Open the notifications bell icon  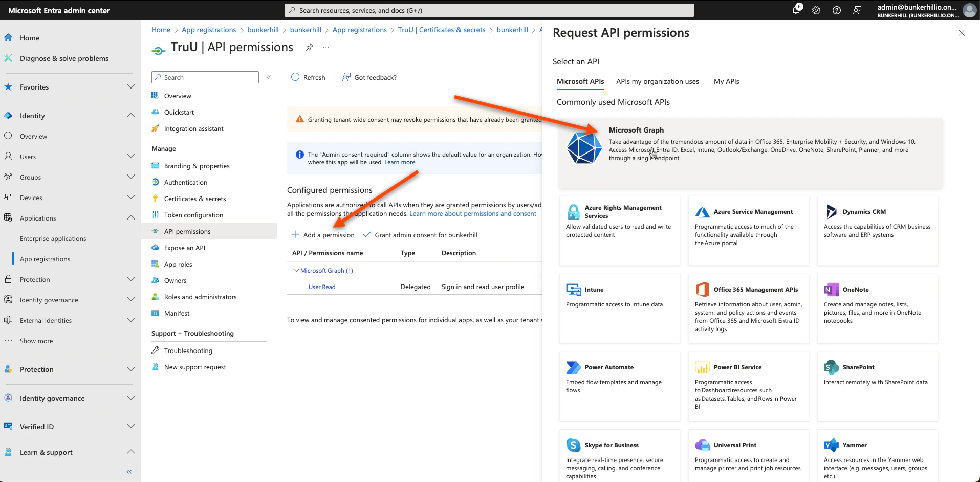[796, 10]
